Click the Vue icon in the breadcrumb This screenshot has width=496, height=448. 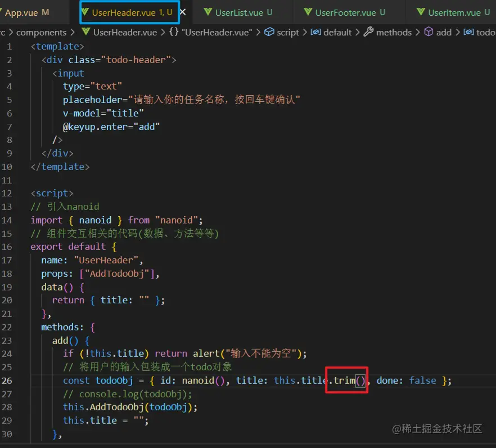click(85, 32)
